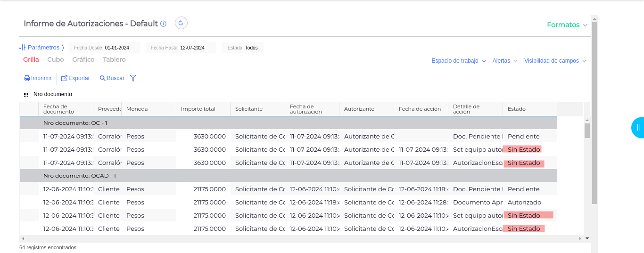The height and width of the screenshot is (253, 644).
Task: Switch to the Gráfico tab
Action: pyautogui.click(x=83, y=59)
